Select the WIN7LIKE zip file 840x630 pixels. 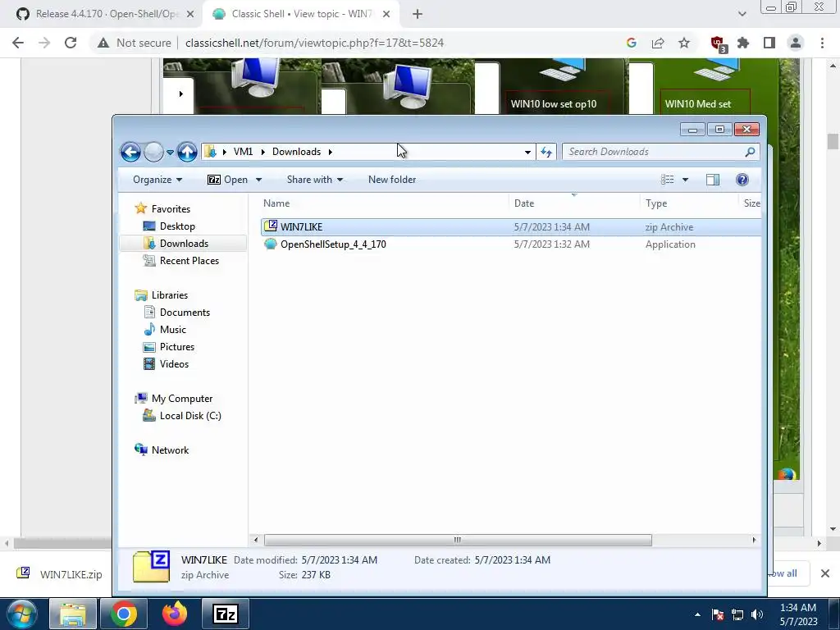[510, 227]
